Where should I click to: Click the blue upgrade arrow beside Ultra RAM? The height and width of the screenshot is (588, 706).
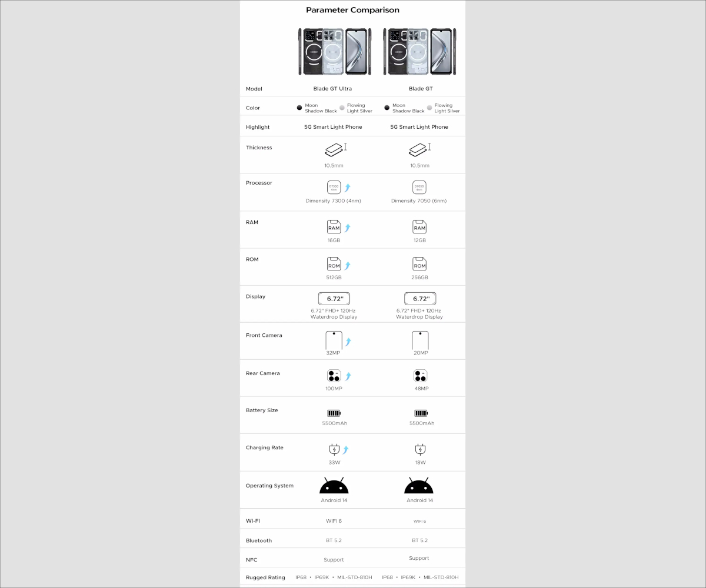pos(347,228)
